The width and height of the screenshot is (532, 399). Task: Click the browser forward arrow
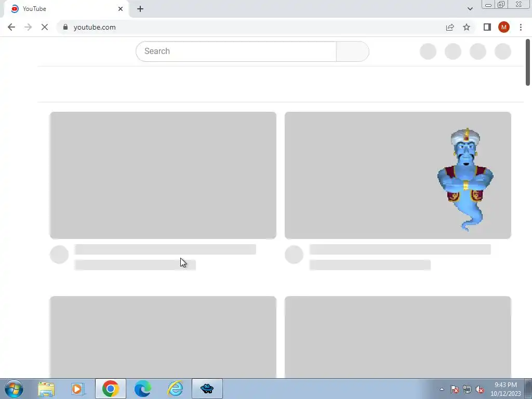pyautogui.click(x=28, y=27)
